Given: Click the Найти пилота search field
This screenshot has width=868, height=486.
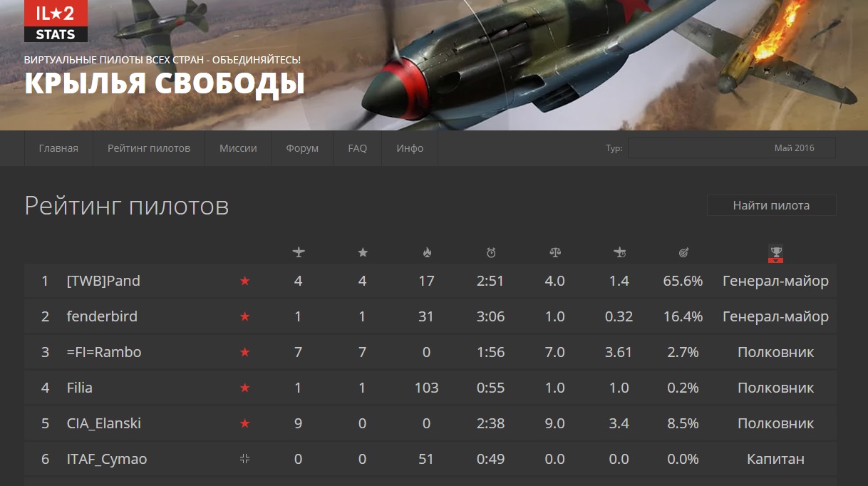Looking at the screenshot, I should coord(771,205).
